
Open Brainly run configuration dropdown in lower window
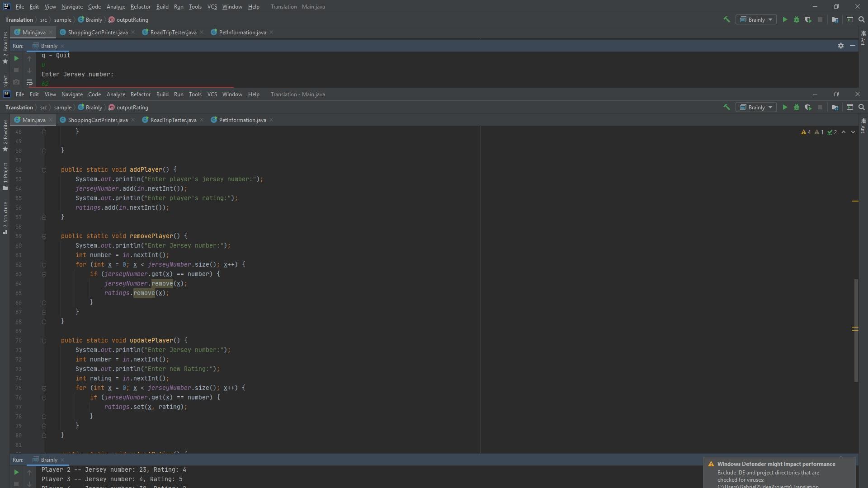(x=756, y=108)
